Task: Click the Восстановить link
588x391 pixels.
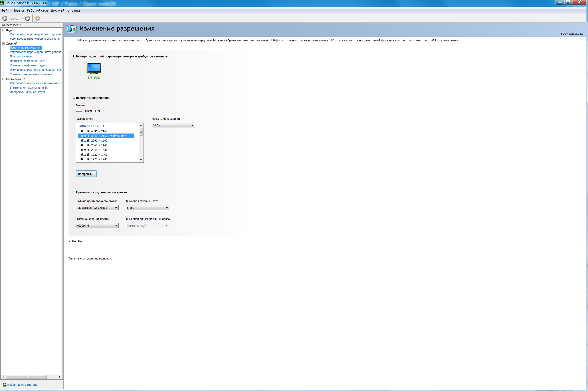Action: [572, 34]
